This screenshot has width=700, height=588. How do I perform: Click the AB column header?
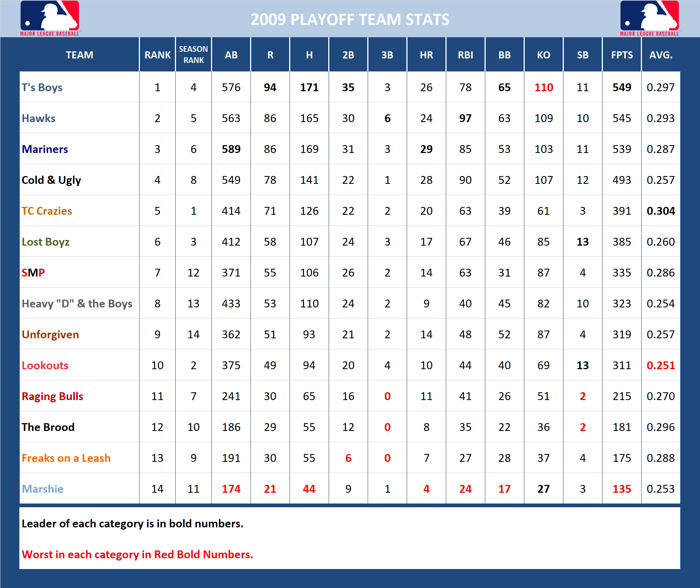(231, 55)
